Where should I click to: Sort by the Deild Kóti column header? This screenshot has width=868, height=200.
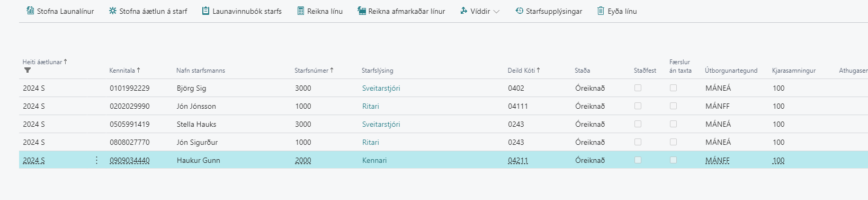[524, 70]
